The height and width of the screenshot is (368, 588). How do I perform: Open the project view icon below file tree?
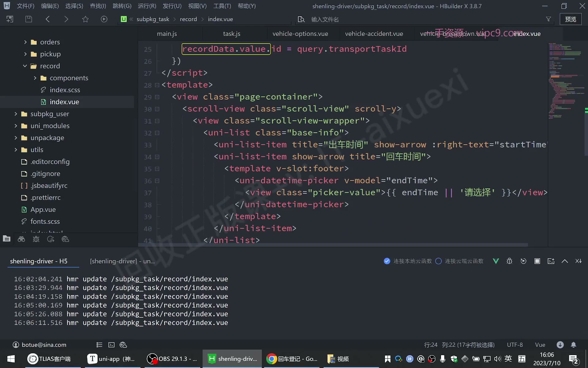point(7,239)
